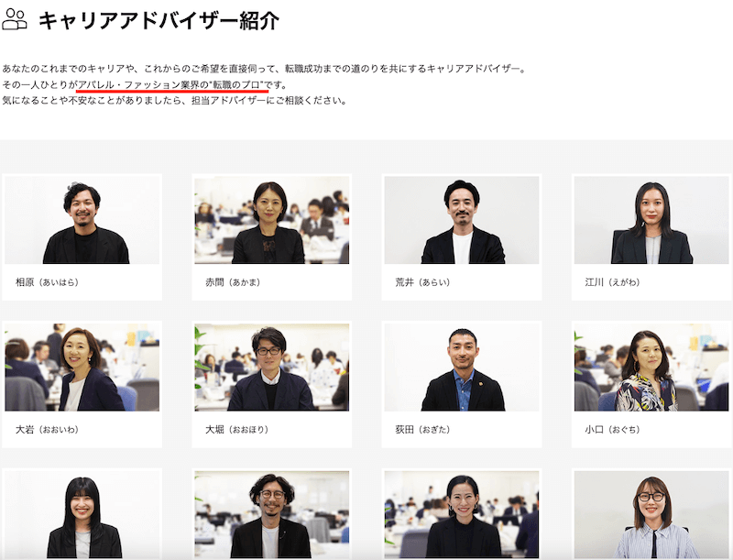Open the photo of advisor 大堀
Viewport: 733px width, 560px height.
(271, 368)
